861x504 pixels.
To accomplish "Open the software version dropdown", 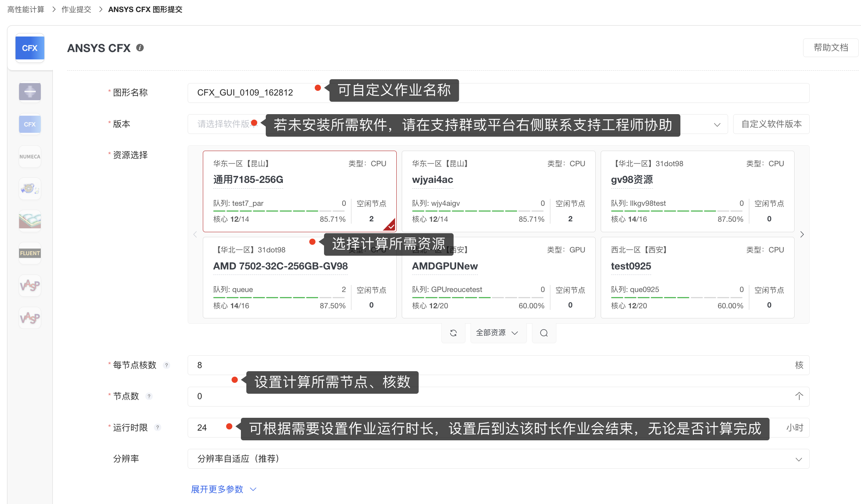I will pos(458,124).
